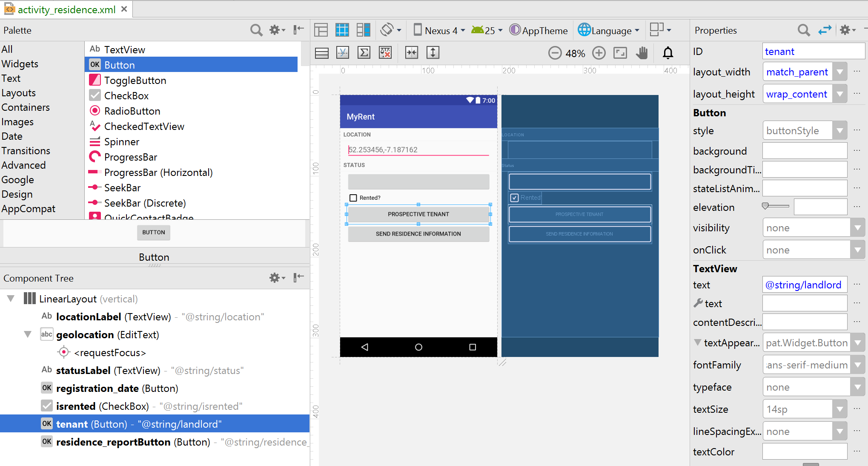Collapse the LinearLayout tree node
868x466 pixels.
pos(11,299)
